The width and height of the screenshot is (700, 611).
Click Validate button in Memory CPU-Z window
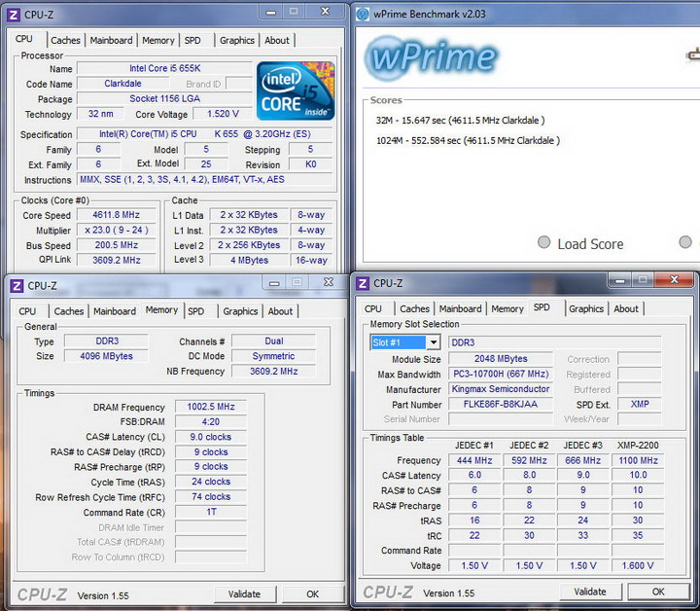click(x=244, y=594)
